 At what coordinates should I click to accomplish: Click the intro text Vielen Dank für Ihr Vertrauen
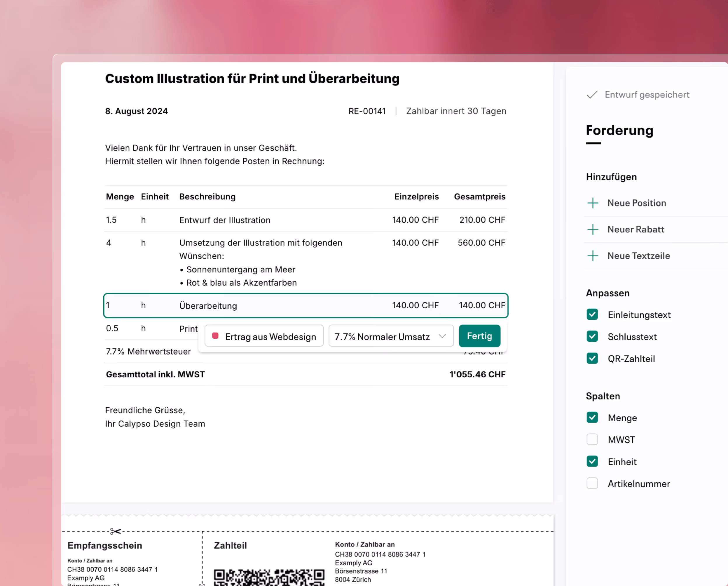(x=201, y=148)
